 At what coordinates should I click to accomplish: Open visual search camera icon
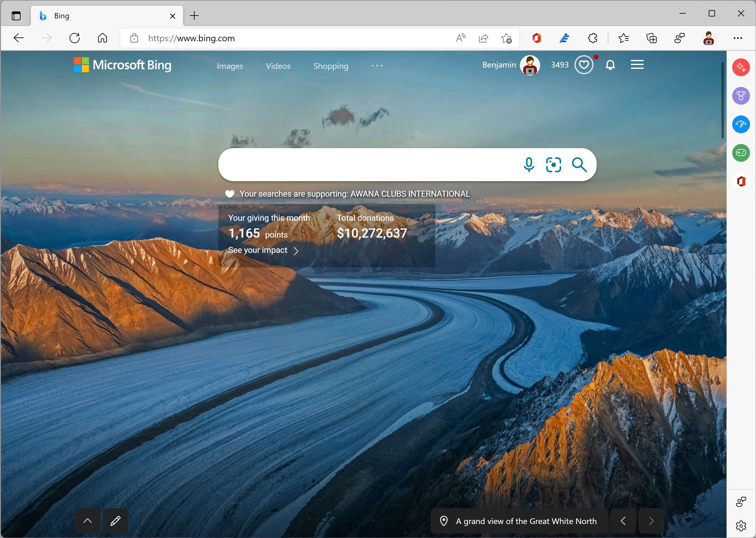pyautogui.click(x=553, y=165)
